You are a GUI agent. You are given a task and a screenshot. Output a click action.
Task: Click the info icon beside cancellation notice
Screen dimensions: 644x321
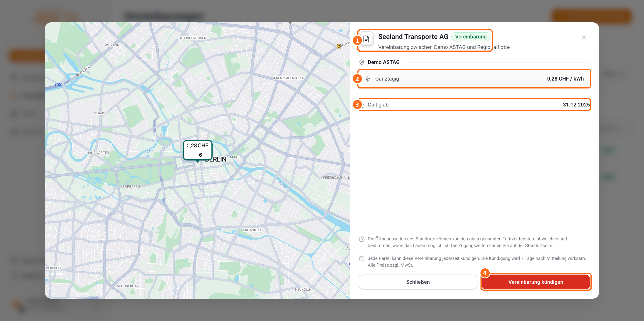362,259
